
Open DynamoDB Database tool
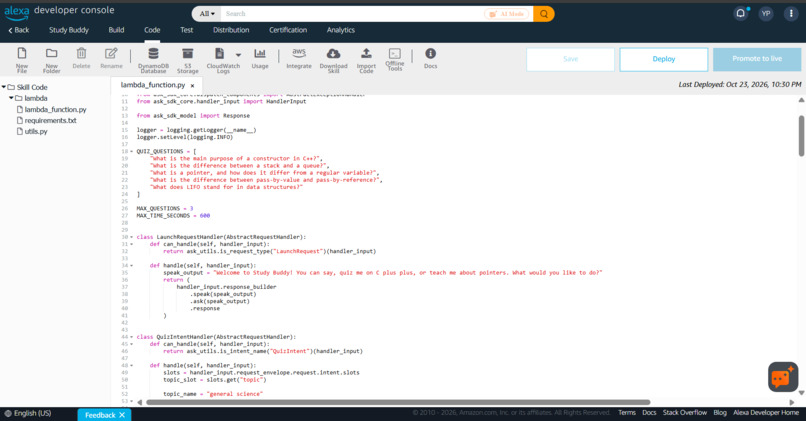click(x=153, y=60)
